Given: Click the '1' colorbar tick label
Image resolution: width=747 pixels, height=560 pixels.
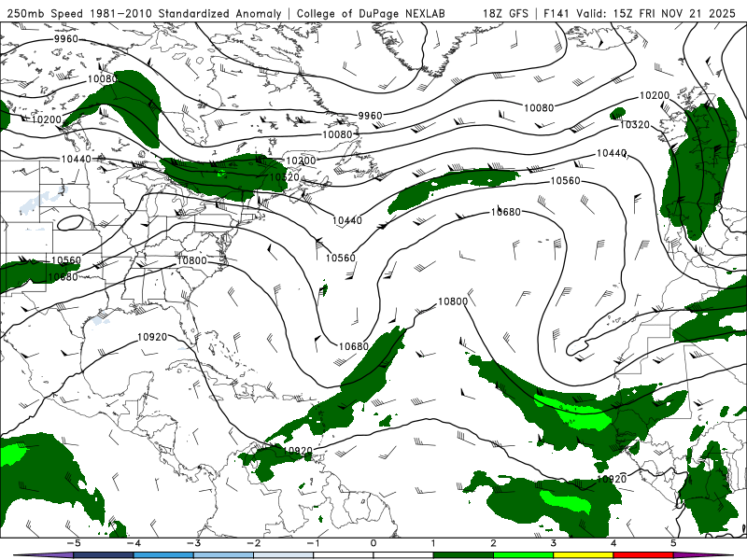Looking at the screenshot, I should 433,543.
